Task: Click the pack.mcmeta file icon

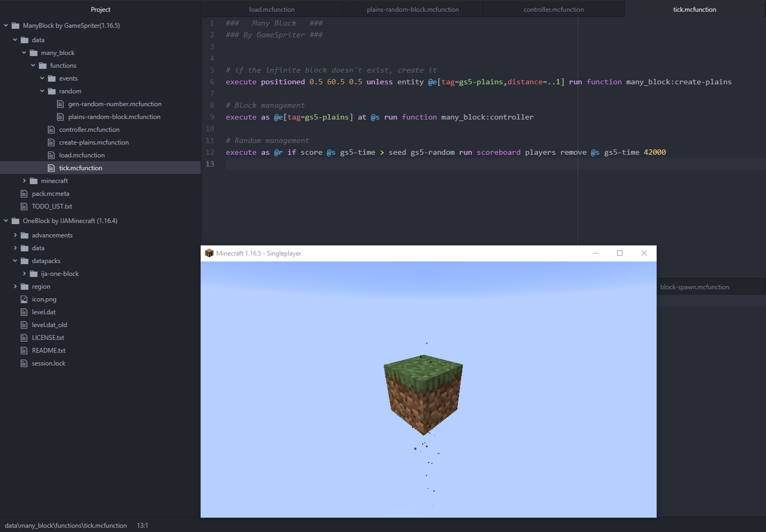Action: point(23,194)
